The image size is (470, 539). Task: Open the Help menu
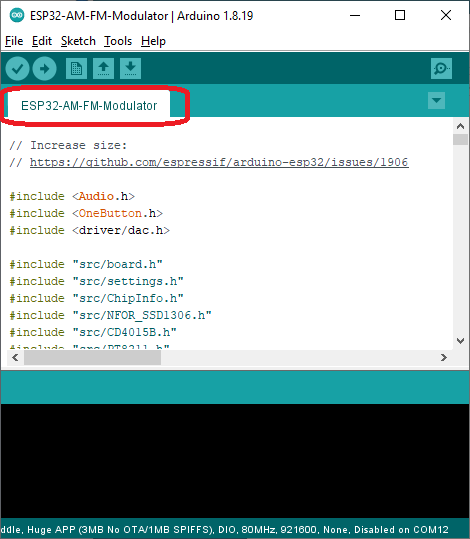pos(153,41)
